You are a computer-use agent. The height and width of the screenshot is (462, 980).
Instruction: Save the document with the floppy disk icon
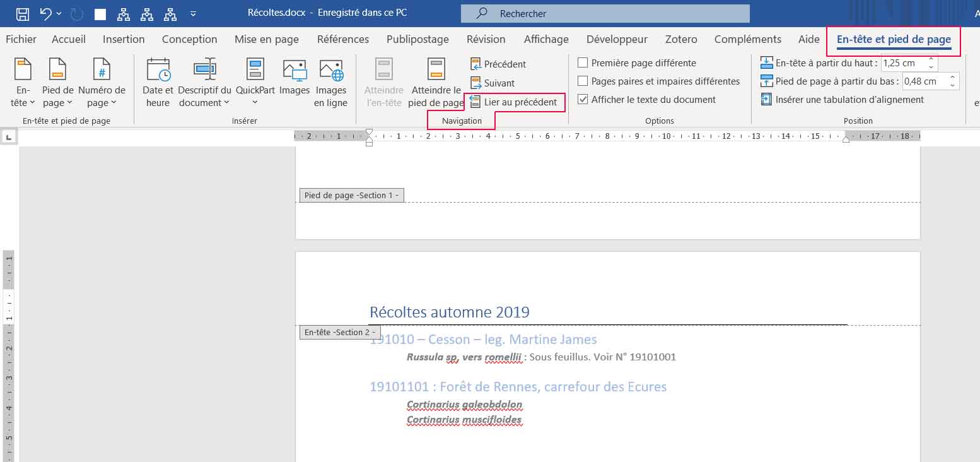(22, 13)
